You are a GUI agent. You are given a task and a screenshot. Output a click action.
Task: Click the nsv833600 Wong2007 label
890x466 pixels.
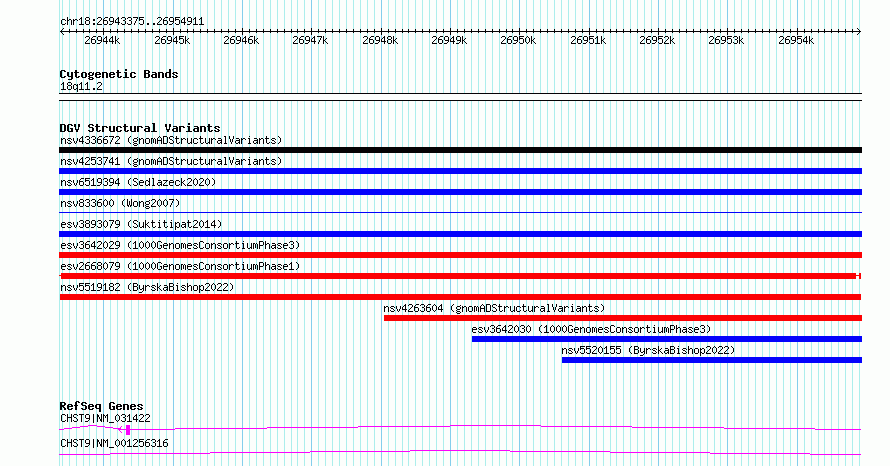click(x=120, y=203)
